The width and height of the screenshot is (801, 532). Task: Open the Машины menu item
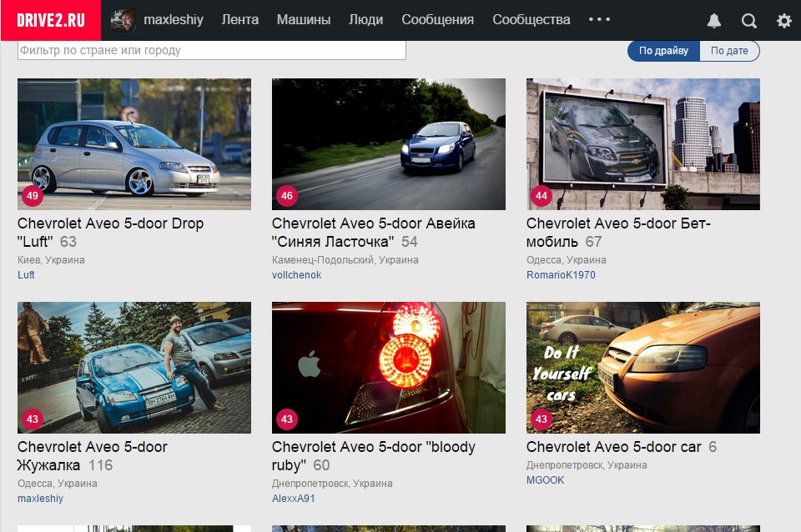pos(304,19)
